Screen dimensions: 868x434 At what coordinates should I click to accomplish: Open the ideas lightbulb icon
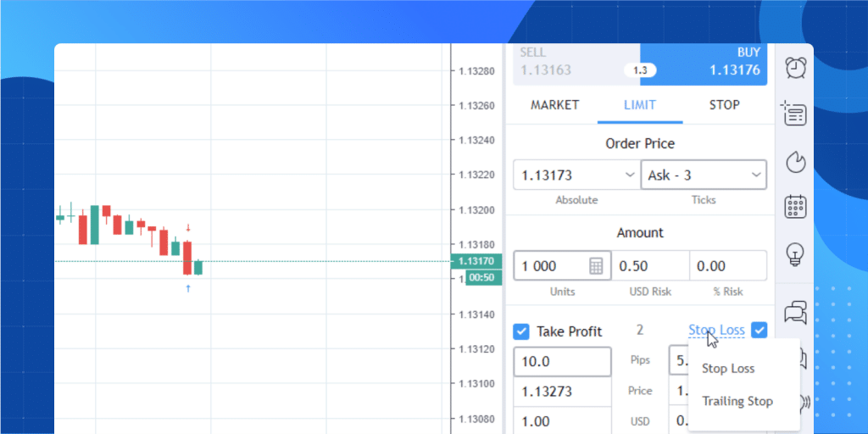795,254
